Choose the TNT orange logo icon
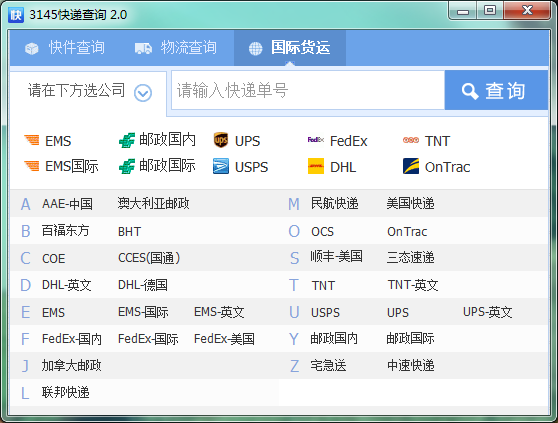Image resolution: width=558 pixels, height=423 pixels. 411,140
